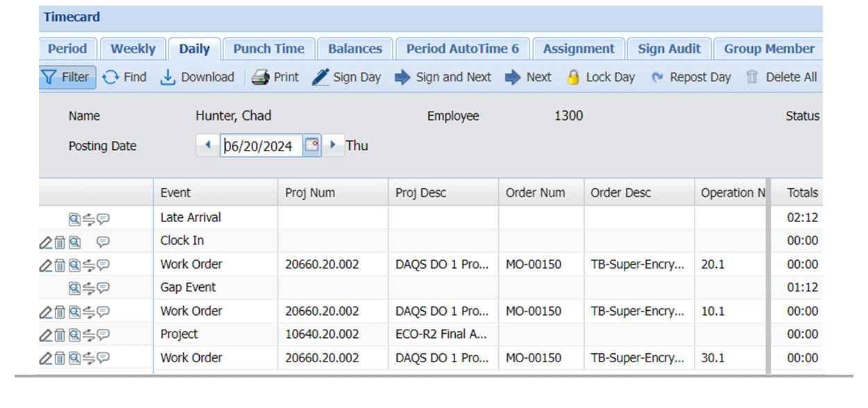Delete the Project row with trash icon

[58, 334]
